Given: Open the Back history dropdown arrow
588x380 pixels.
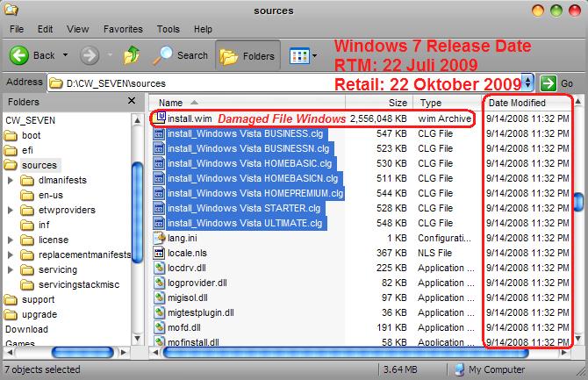Looking at the screenshot, I should 65,54.
